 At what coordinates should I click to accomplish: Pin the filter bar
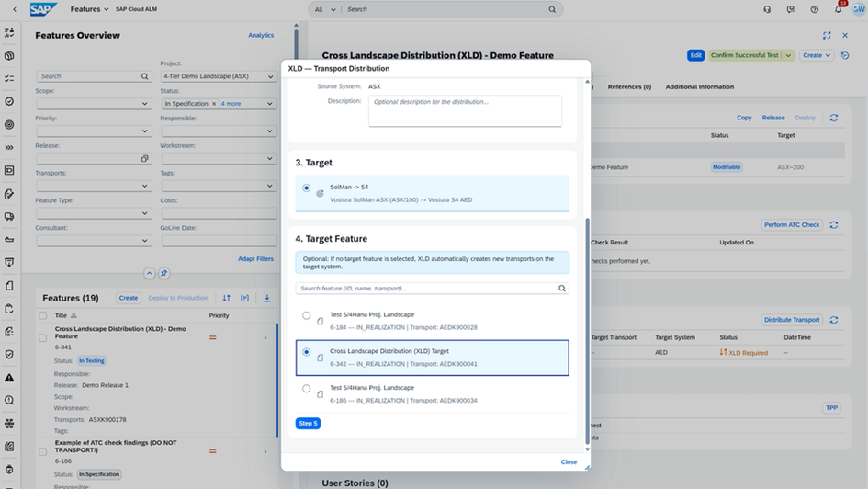pyautogui.click(x=163, y=273)
